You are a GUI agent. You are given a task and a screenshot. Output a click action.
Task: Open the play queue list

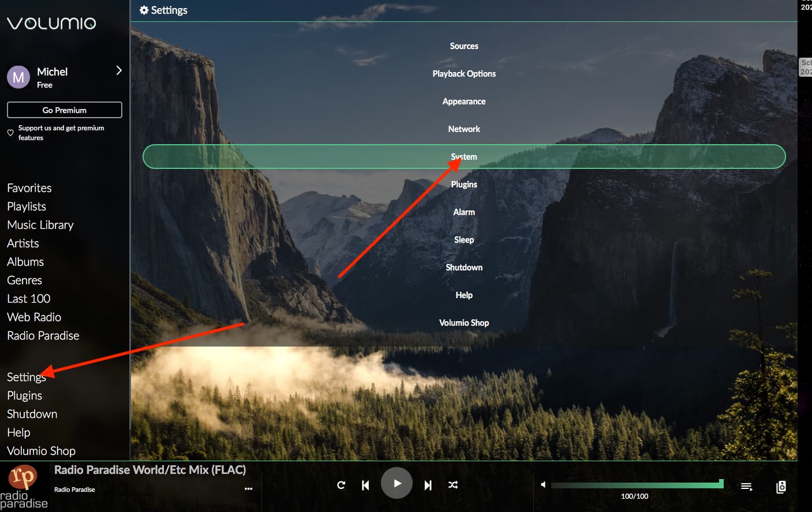(x=746, y=487)
